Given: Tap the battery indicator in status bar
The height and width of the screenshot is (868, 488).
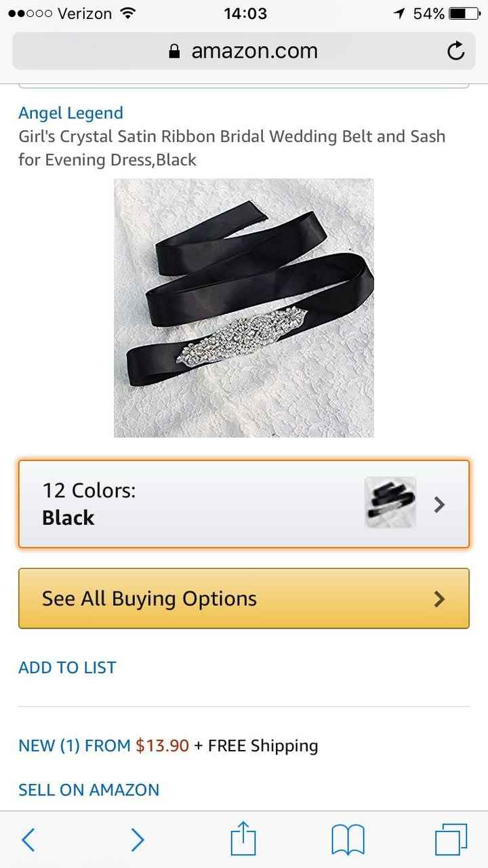Looking at the screenshot, I should pos(462,12).
